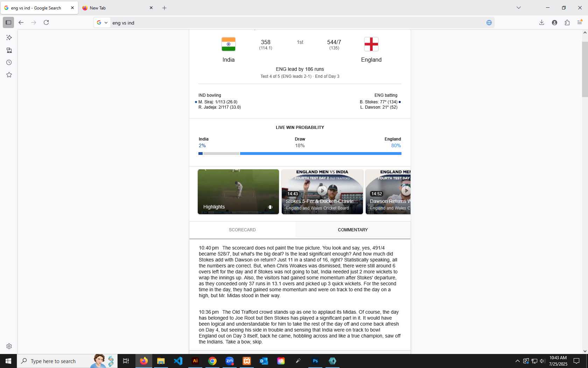Click India 2% probability value
Screen dimensions: 588x368
(202, 146)
